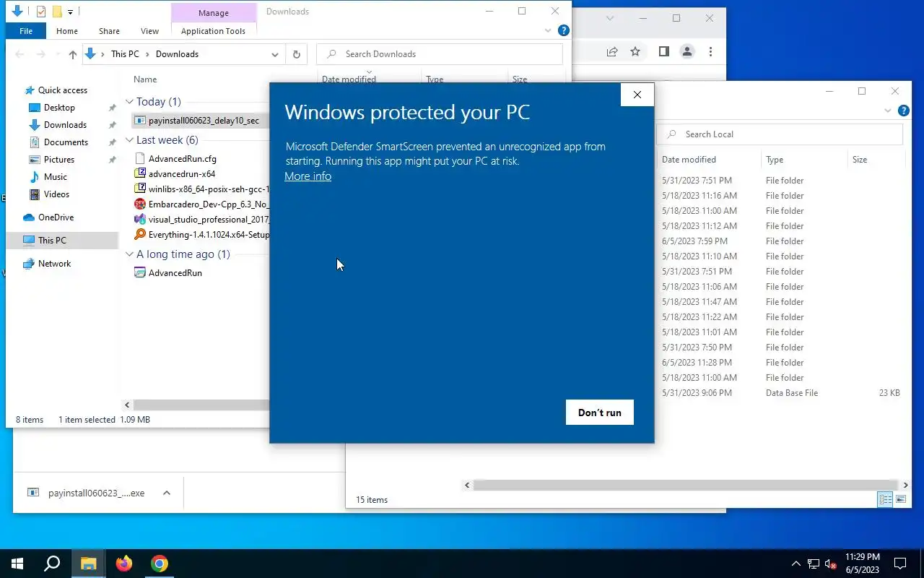Select OneDrive in the navigation pane
Viewport: 924px width, 578px height.
[56, 217]
